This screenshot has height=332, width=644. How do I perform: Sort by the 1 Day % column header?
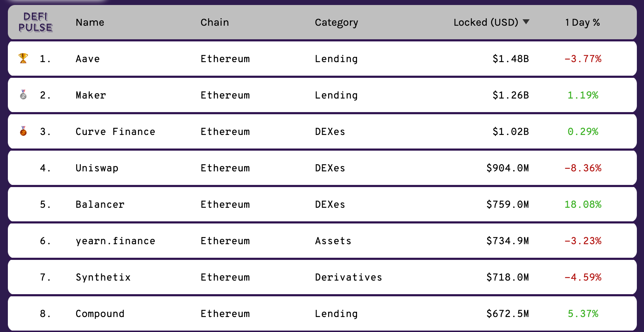583,23
